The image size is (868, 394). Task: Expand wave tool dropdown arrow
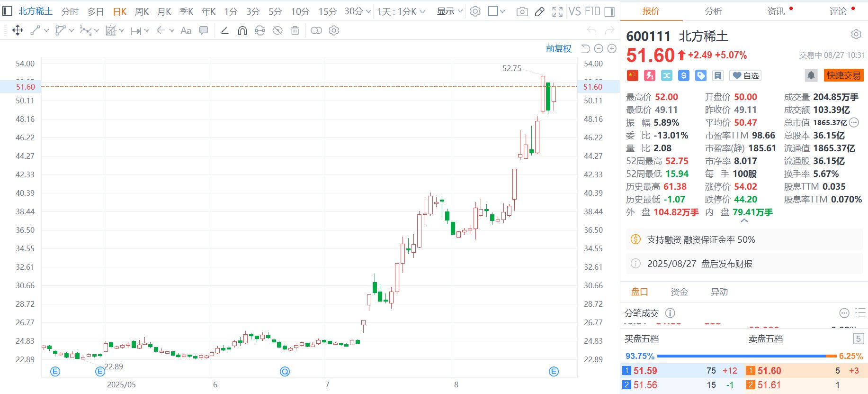(97, 30)
